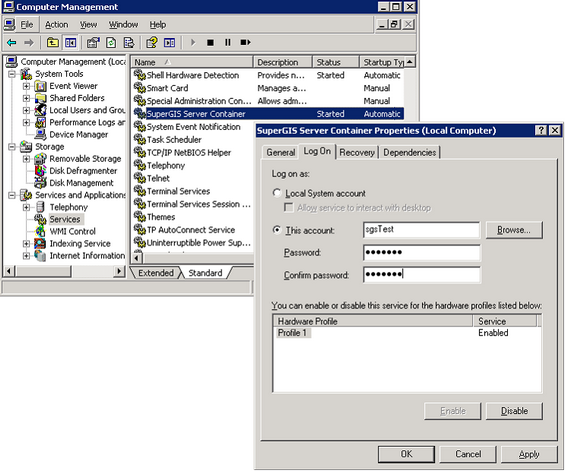Select Event Viewer in the tree
This screenshot has height=471, width=565.
tap(73, 86)
